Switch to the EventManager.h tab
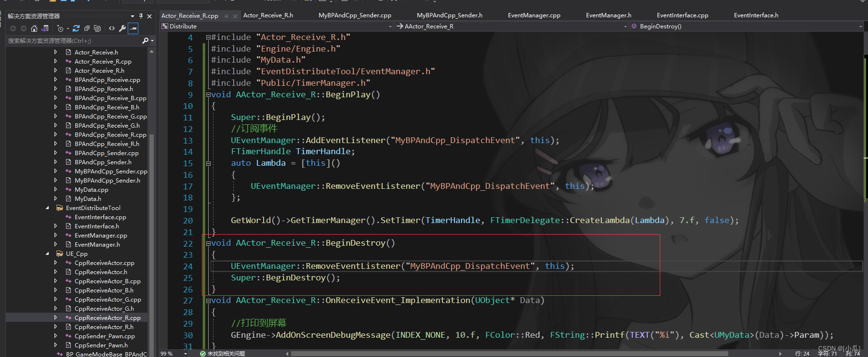This screenshot has height=357, width=868. pyautogui.click(x=608, y=15)
